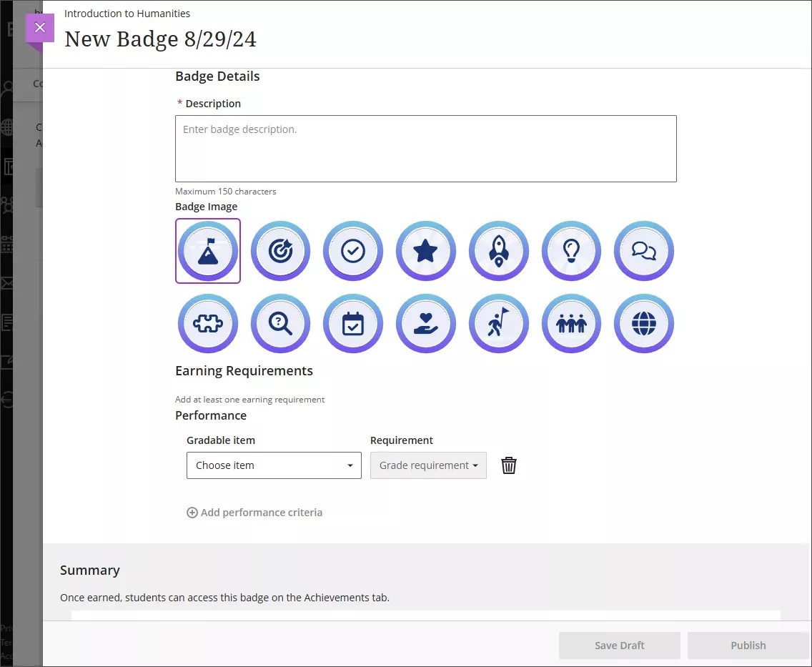Select the calendar badge image
Viewport: 812px width, 667px height.
(353, 324)
